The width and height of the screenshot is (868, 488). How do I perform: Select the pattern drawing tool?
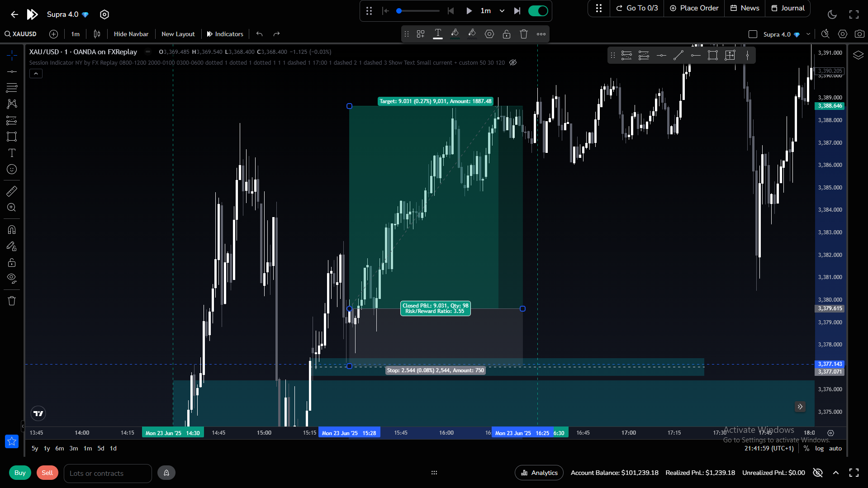[x=12, y=104]
